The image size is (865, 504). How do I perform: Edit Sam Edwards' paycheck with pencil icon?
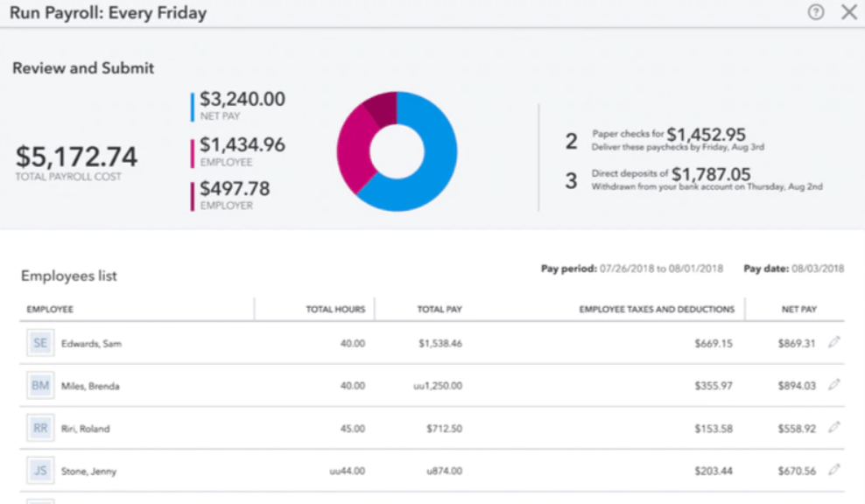(833, 343)
